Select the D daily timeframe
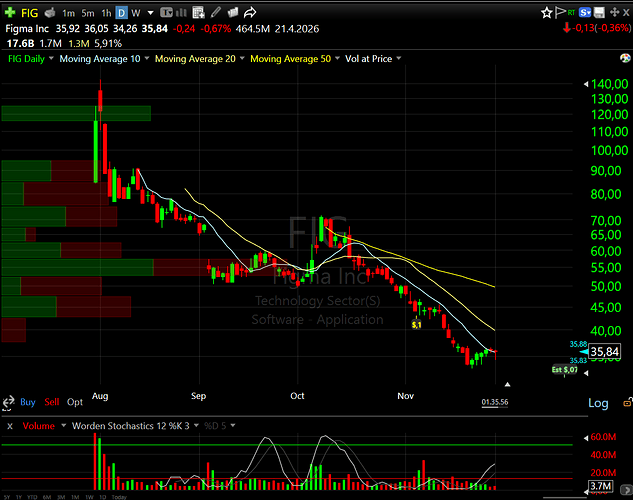The image size is (633, 500). (x=121, y=13)
